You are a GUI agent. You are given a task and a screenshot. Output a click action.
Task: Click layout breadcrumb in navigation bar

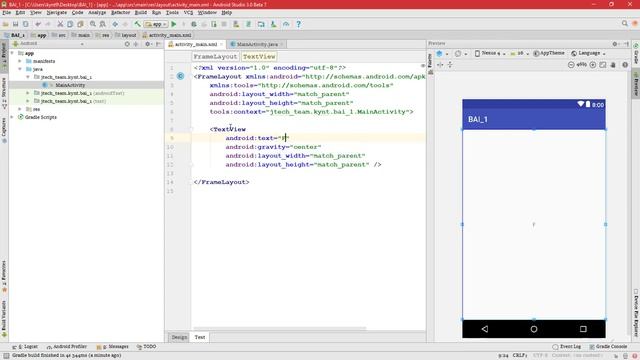126,35
